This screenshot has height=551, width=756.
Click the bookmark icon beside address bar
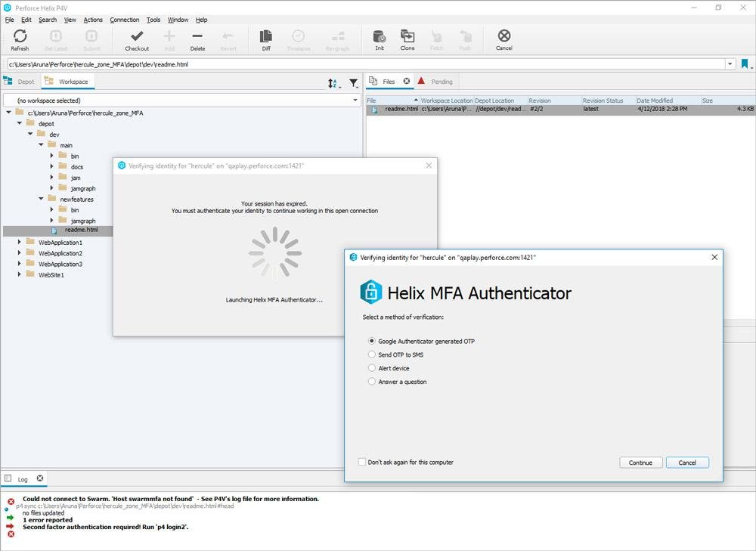(x=745, y=63)
